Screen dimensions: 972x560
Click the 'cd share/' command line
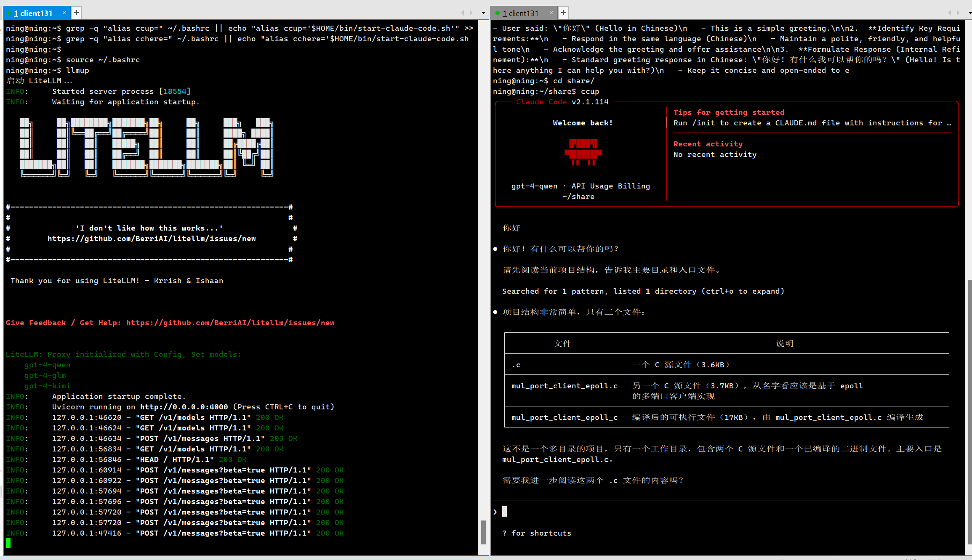544,81
